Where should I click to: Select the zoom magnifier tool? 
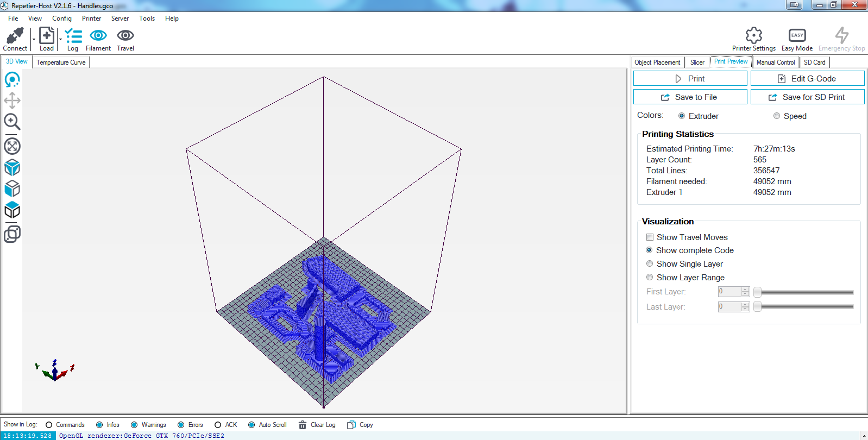[12, 122]
